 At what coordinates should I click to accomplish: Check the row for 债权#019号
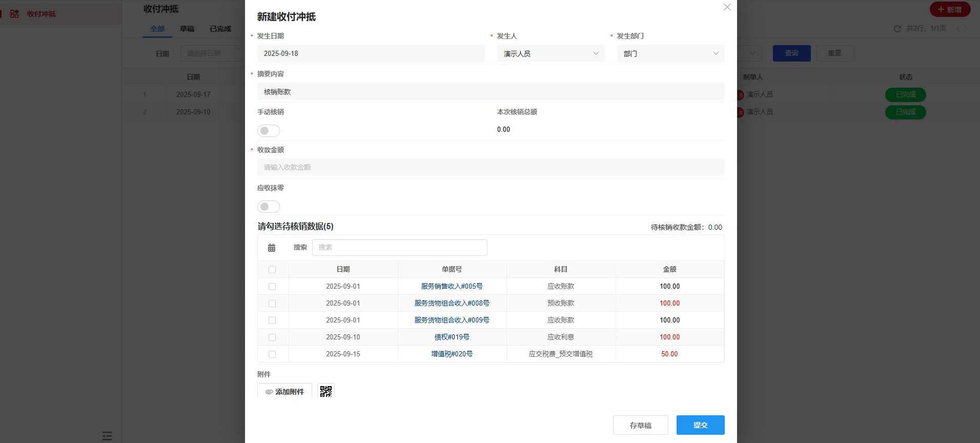(x=272, y=337)
